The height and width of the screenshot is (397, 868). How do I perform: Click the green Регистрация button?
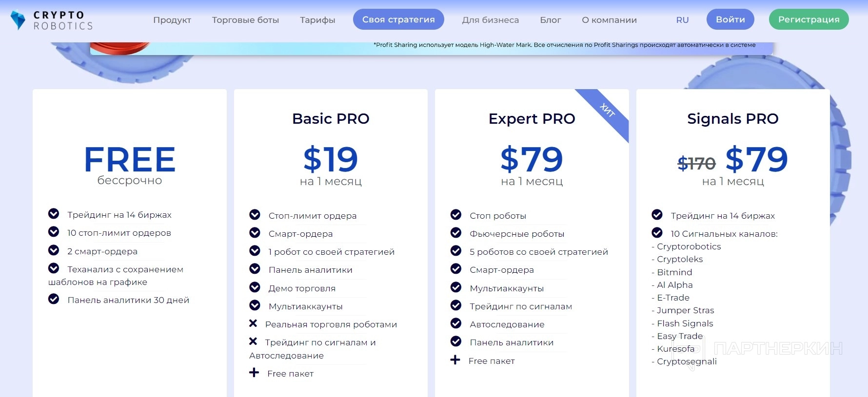point(809,19)
